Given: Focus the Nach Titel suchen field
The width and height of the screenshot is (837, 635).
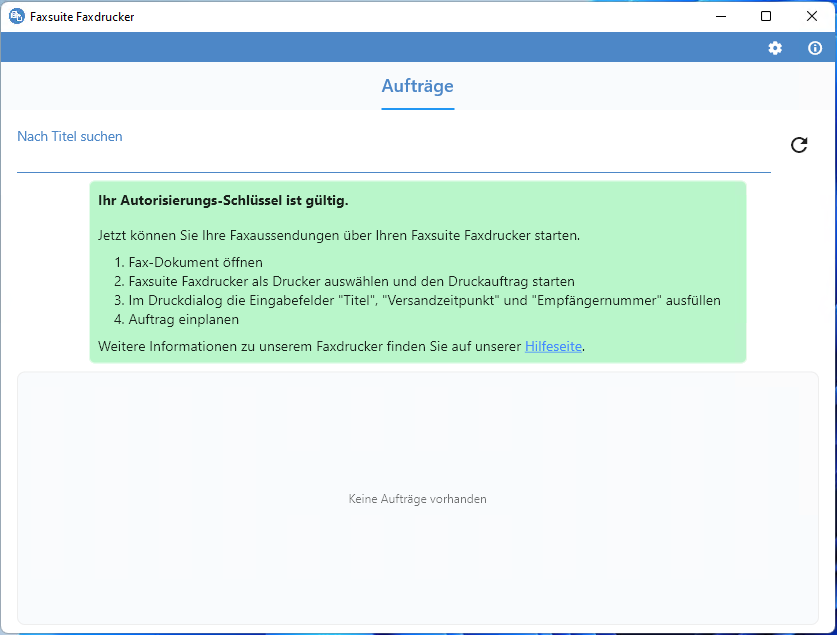Looking at the screenshot, I should click(x=393, y=150).
